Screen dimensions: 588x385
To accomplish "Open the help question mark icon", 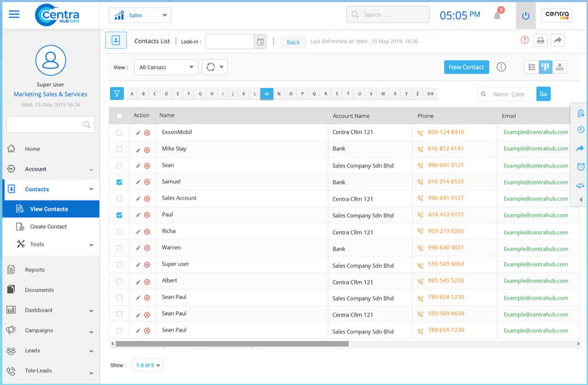I will 525,40.
